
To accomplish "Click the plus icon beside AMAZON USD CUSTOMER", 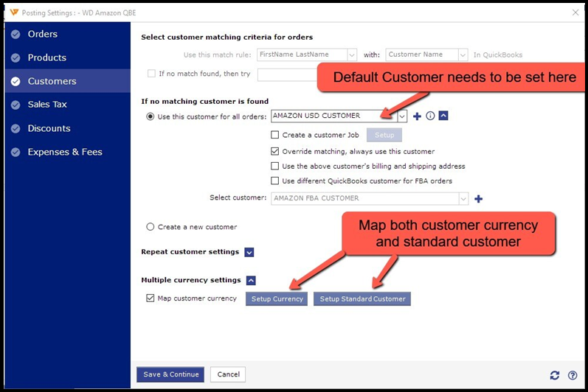I will pos(418,116).
